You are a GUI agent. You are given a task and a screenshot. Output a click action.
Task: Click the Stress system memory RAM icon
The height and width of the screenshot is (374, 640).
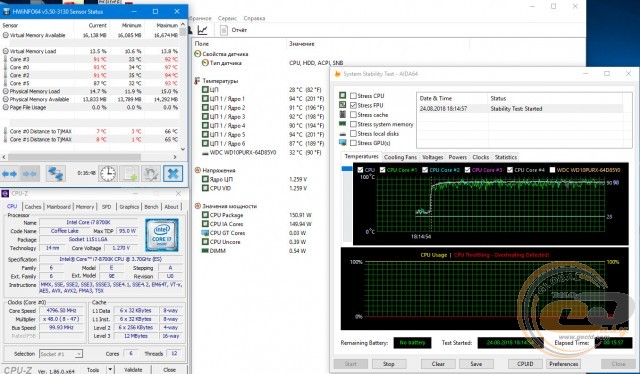(342, 124)
